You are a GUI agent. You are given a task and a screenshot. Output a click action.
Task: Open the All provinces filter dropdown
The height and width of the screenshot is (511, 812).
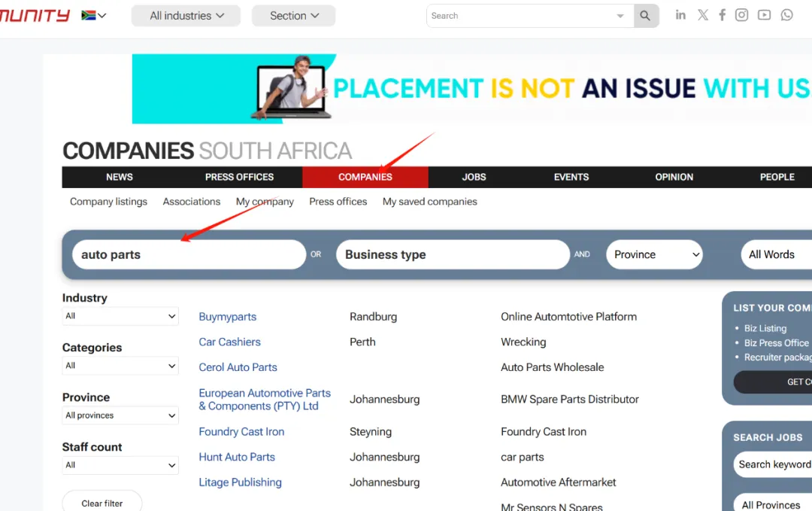click(120, 415)
